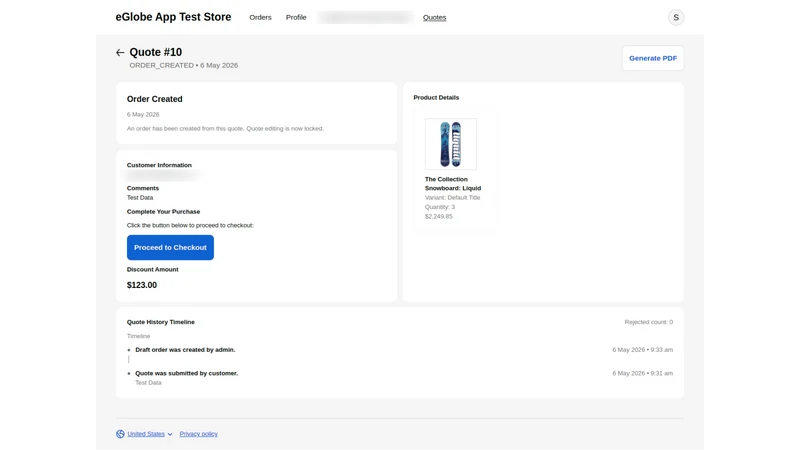Select the 'Rejected count: 0' text

click(648, 322)
